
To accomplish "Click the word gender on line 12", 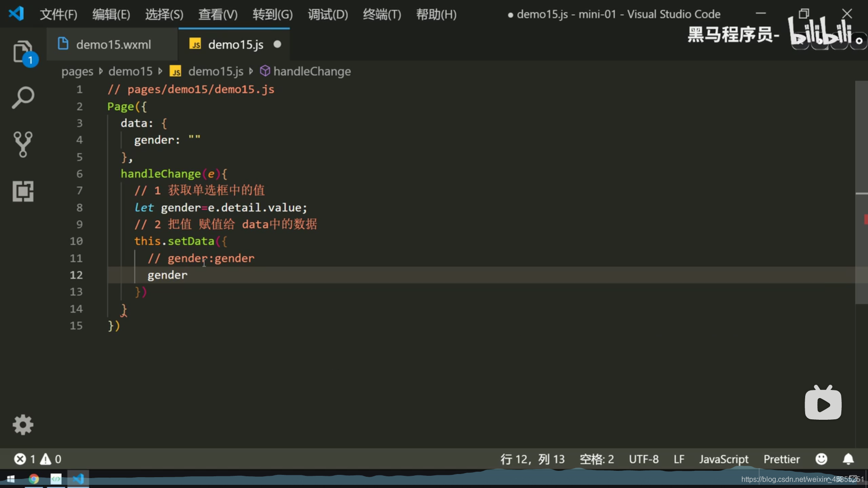I will coord(167,275).
